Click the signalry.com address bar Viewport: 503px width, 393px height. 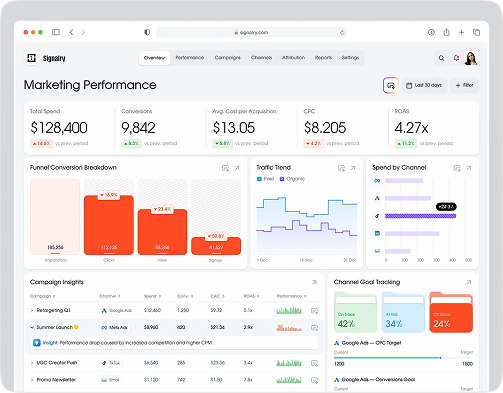click(251, 32)
